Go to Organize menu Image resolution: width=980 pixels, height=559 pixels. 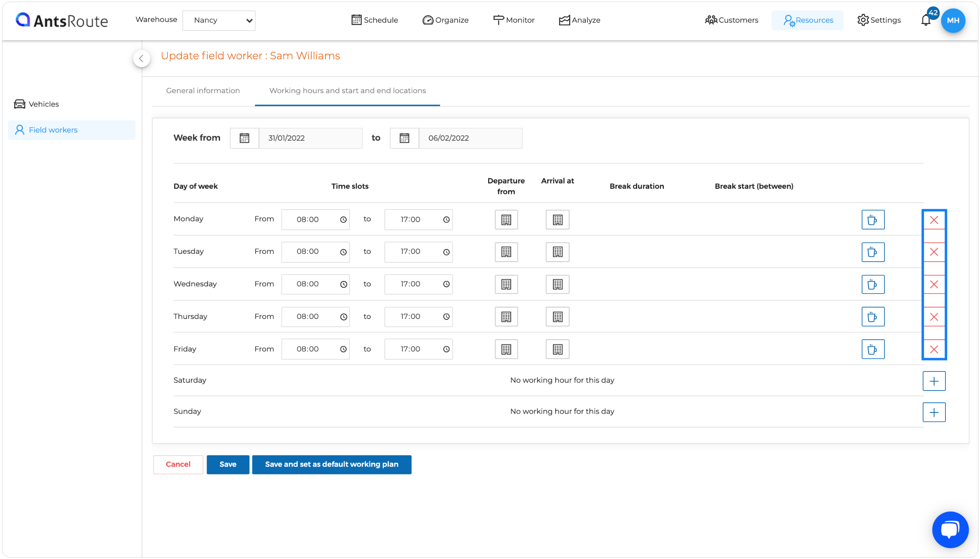coord(445,20)
